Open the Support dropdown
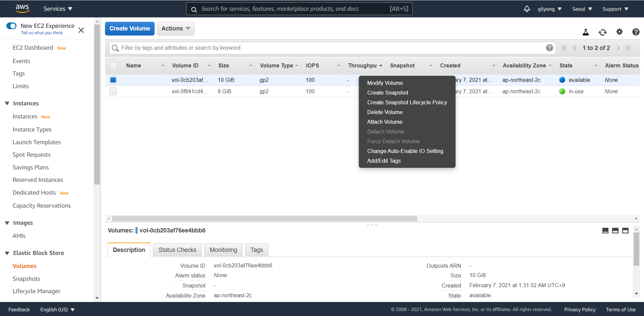 (x=615, y=9)
